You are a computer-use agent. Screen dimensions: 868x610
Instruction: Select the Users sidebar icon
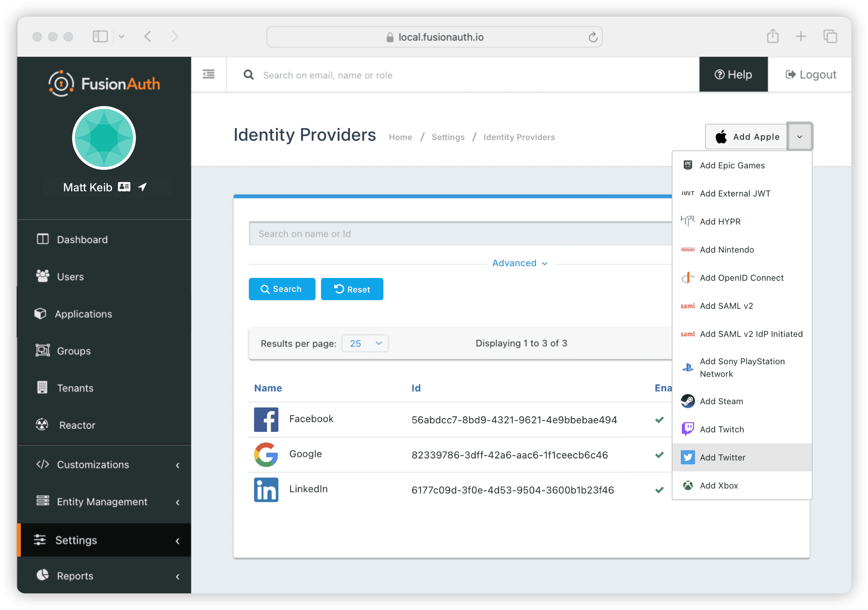point(43,276)
